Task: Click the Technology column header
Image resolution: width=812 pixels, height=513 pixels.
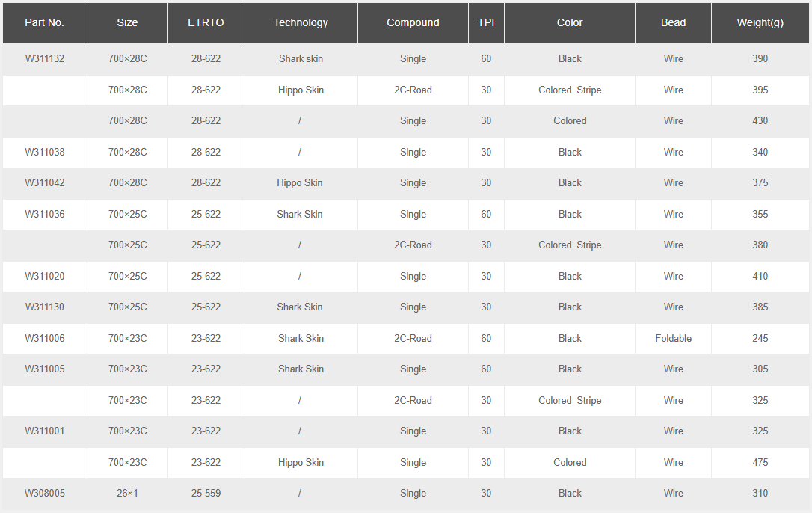Action: (301, 22)
